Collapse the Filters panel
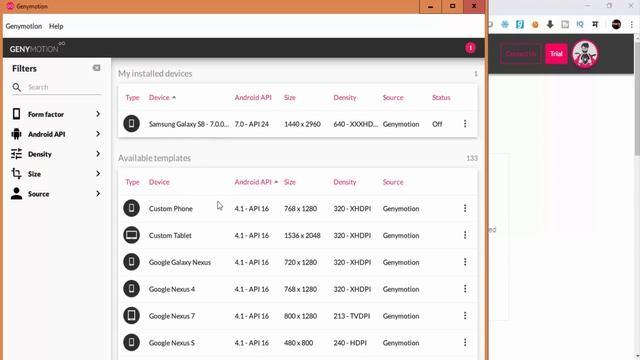Screen dimensions: 640x360 click(96, 68)
